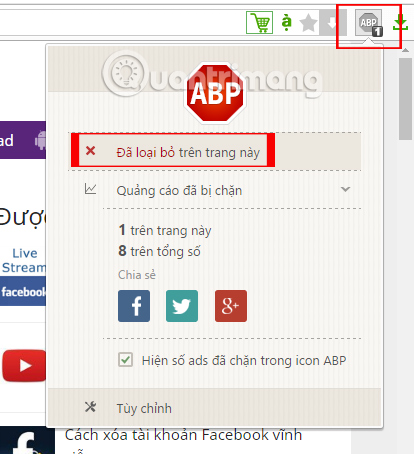The image size is (414, 454).
Task: Click the statistics chart icon
Action: [90, 189]
